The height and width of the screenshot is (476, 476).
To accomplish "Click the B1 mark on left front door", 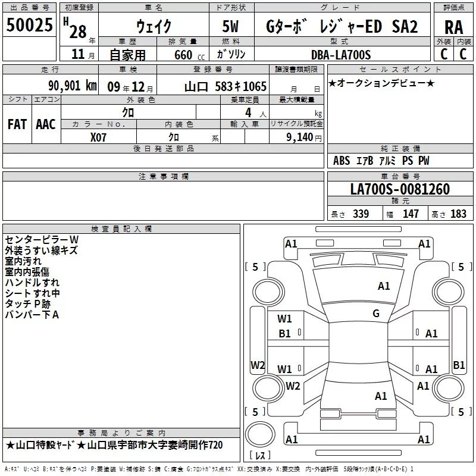I will [285, 334].
